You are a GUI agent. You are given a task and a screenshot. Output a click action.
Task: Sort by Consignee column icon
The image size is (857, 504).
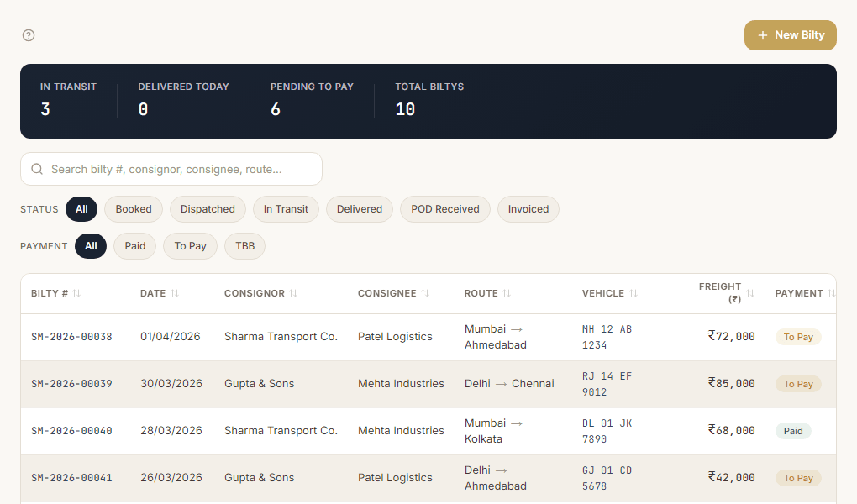[425, 293]
